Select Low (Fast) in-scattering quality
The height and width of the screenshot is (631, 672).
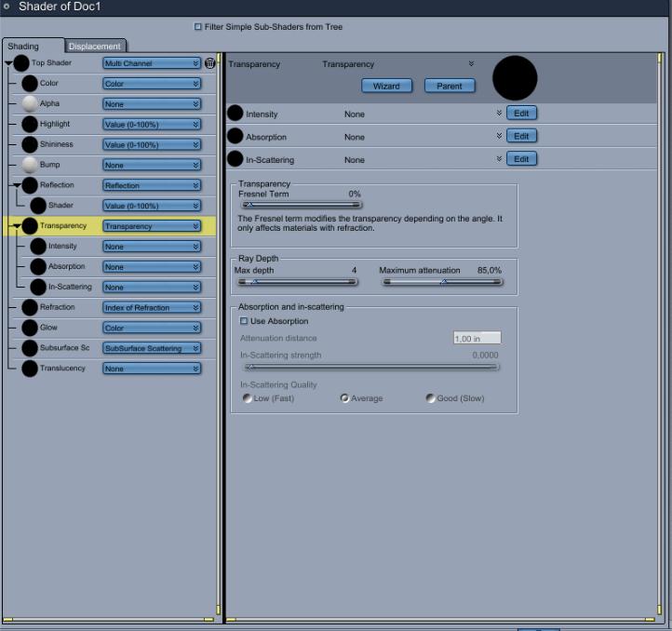[x=247, y=397]
